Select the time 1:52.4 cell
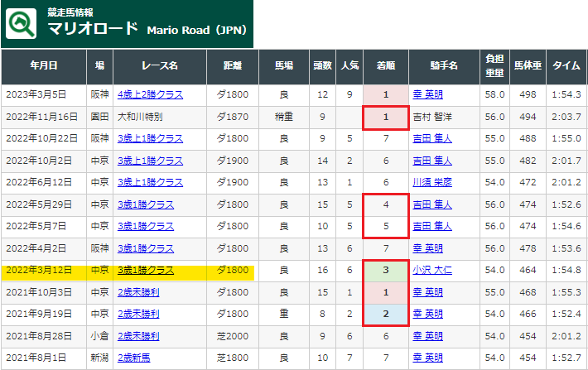The height and width of the screenshot is (370, 588). pyautogui.click(x=566, y=315)
